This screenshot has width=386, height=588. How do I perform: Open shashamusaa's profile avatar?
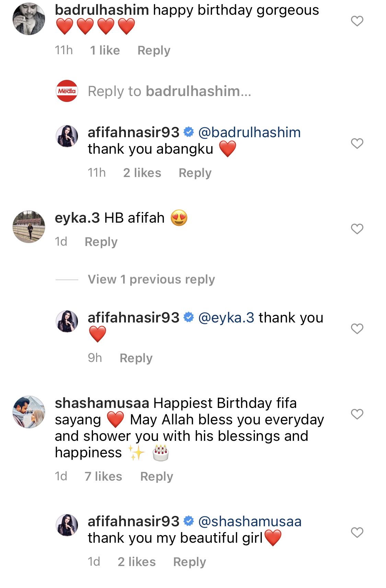29,412
